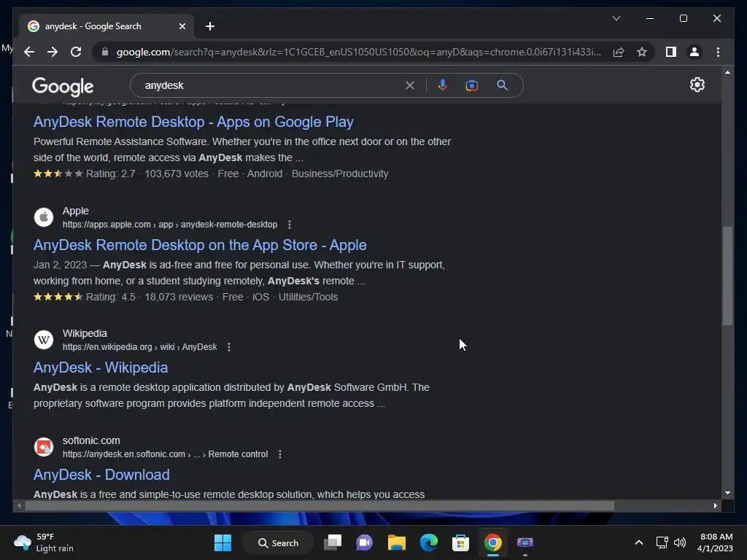This screenshot has height=560, width=747.
Task: Go forward using the browser forward arrow
Action: click(x=53, y=52)
